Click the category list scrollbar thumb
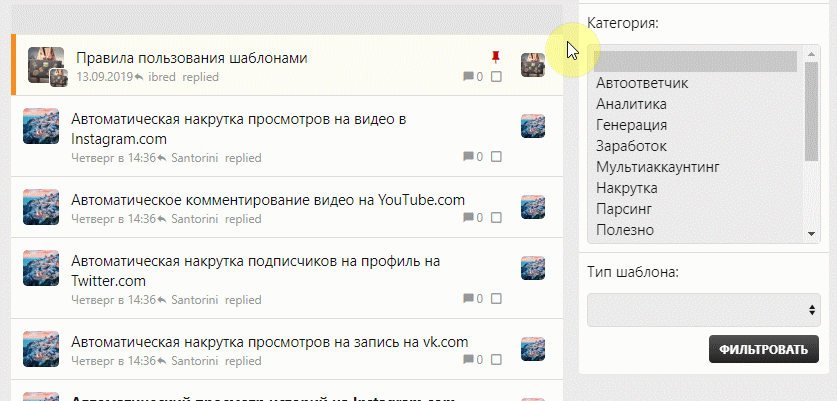The width and height of the screenshot is (837, 401). point(811,111)
